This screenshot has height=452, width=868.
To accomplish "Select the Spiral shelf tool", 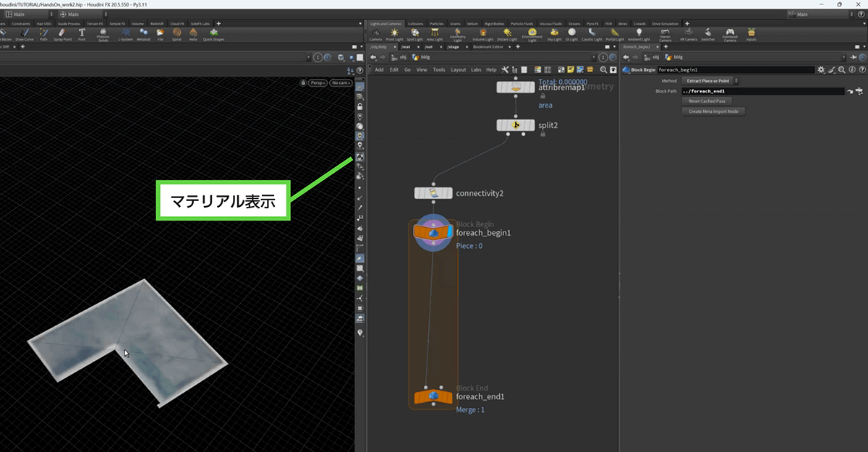I will tap(177, 33).
